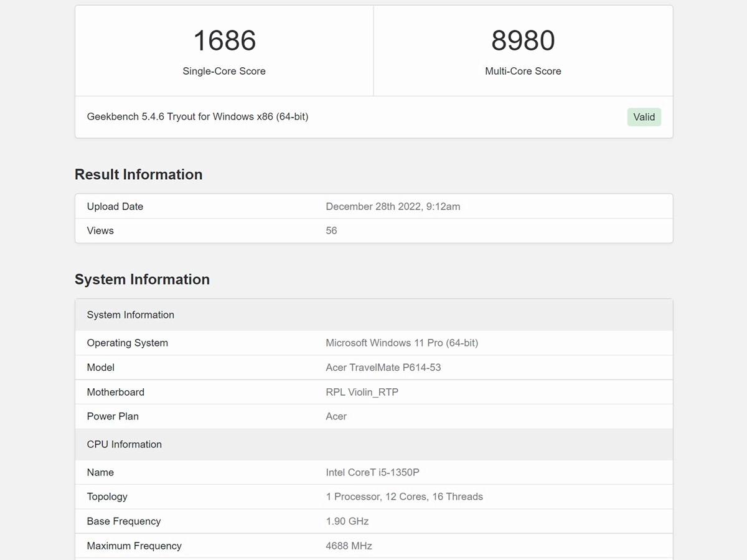This screenshot has height=560, width=747.
Task: Click the Geekbench 5.4.6 Tryout version text
Action: point(197,116)
